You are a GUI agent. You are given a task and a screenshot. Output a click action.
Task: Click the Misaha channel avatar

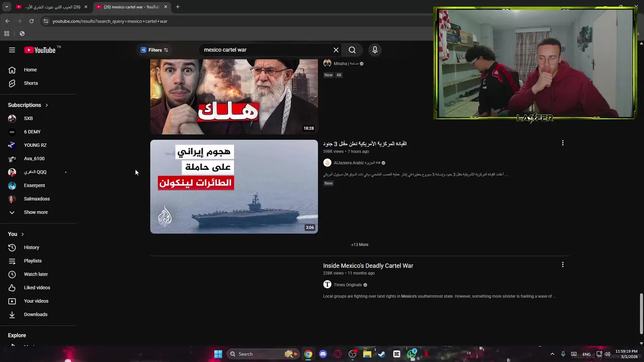pos(327,63)
